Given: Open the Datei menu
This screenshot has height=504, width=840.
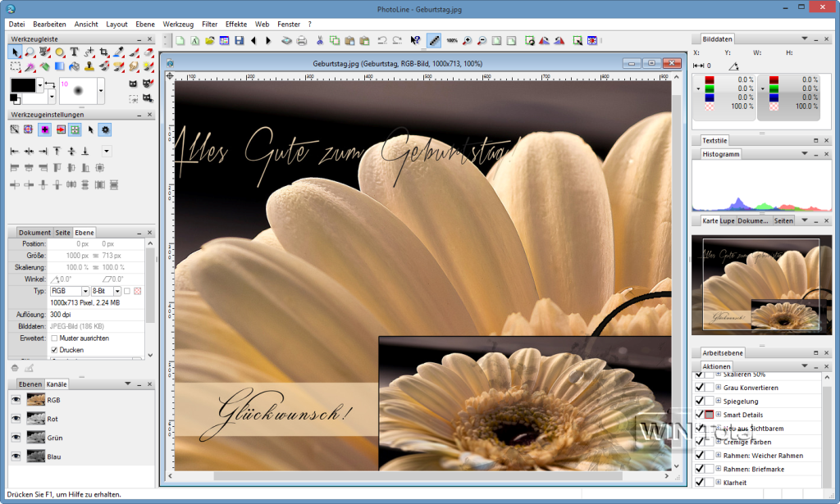Looking at the screenshot, I should (x=16, y=24).
